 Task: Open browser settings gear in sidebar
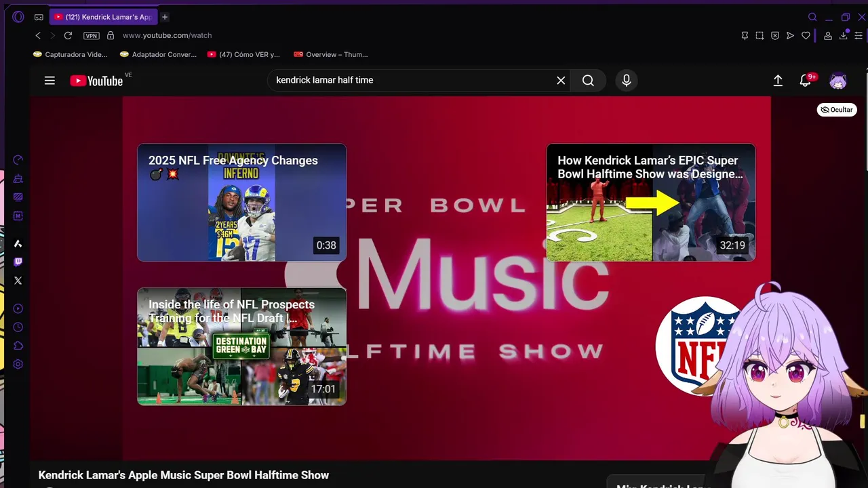pos(18,364)
